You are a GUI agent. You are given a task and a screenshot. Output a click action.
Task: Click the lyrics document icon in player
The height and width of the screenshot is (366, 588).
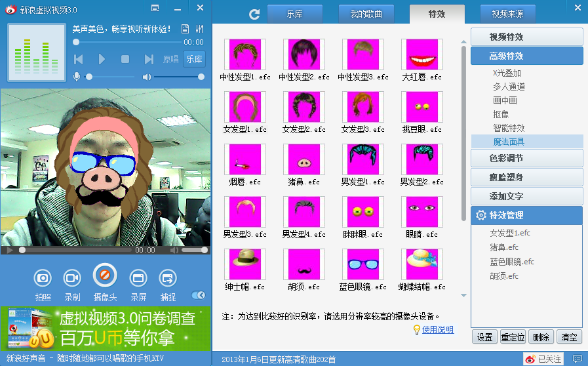click(185, 30)
